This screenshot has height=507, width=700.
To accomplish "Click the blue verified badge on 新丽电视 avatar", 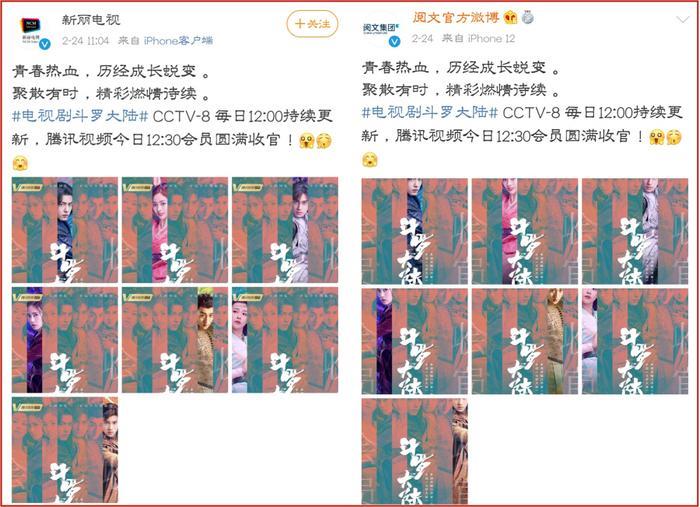I will pos(45,44).
